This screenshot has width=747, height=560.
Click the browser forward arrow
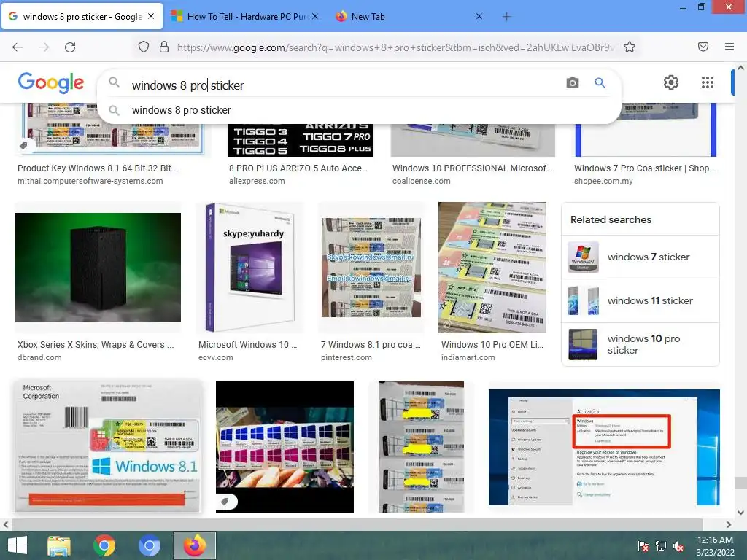pos(44,47)
